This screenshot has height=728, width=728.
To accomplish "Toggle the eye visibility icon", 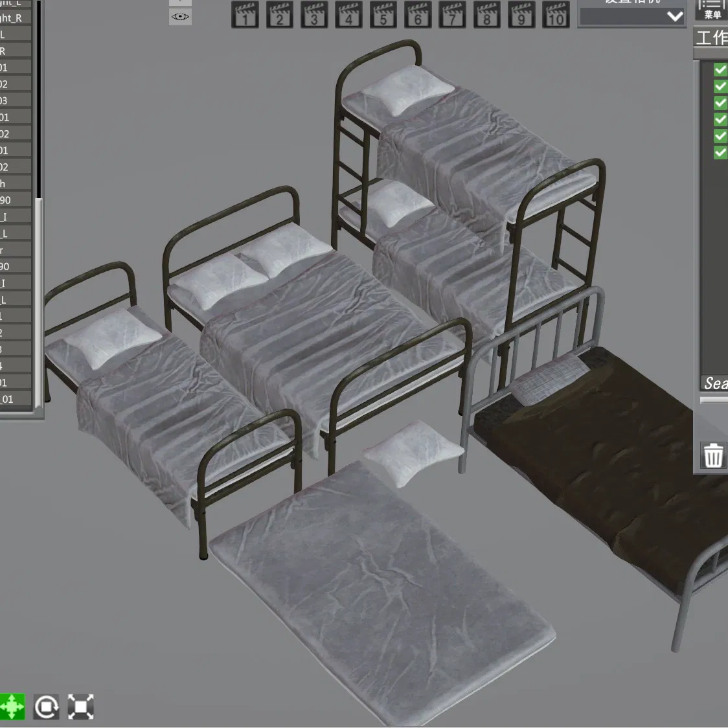I will coord(180,17).
